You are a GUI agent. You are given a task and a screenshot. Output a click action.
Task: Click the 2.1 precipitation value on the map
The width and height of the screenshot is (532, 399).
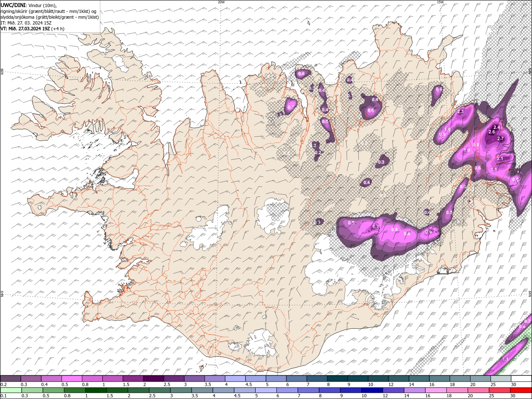(500, 158)
